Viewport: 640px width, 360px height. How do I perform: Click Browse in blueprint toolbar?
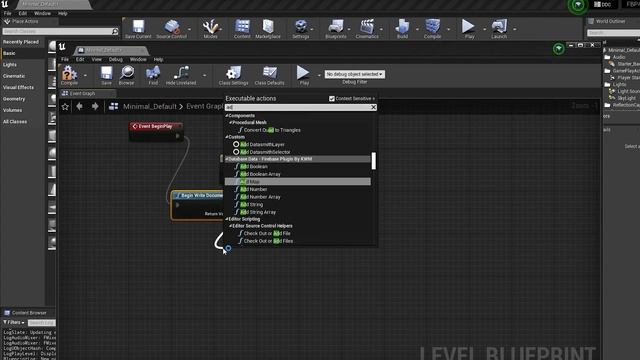coord(127,76)
